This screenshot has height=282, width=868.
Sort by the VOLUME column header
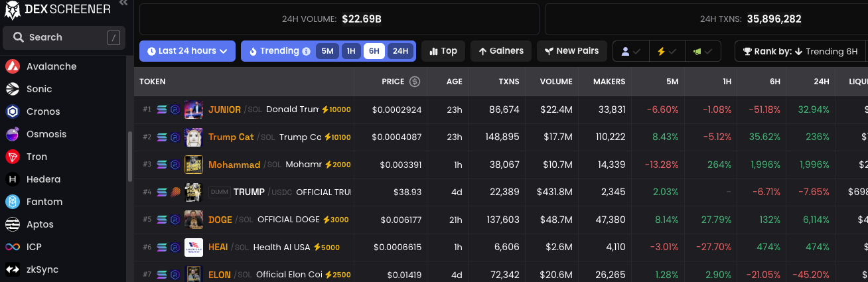click(556, 82)
